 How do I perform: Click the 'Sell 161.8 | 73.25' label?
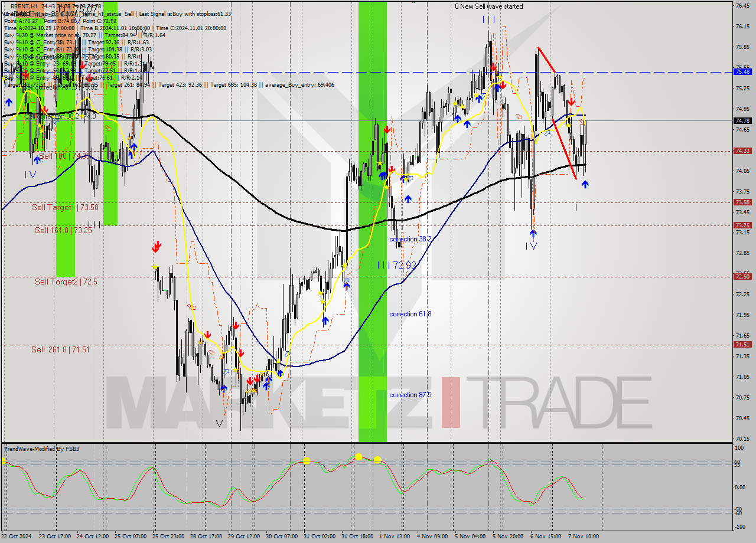tap(63, 230)
